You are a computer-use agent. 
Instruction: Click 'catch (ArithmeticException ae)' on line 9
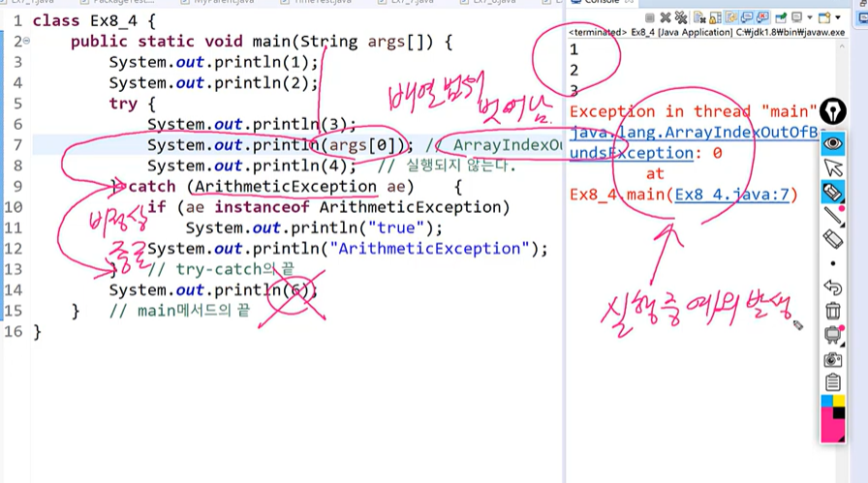click(x=271, y=187)
